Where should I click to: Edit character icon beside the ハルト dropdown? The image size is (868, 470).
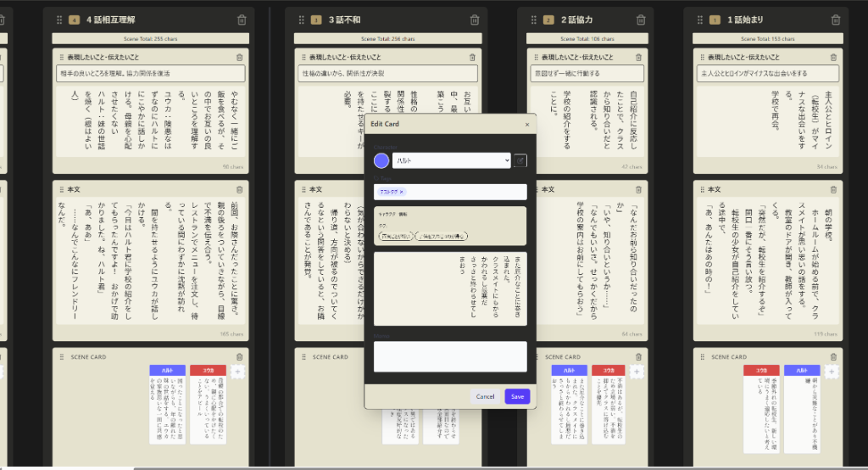point(520,160)
